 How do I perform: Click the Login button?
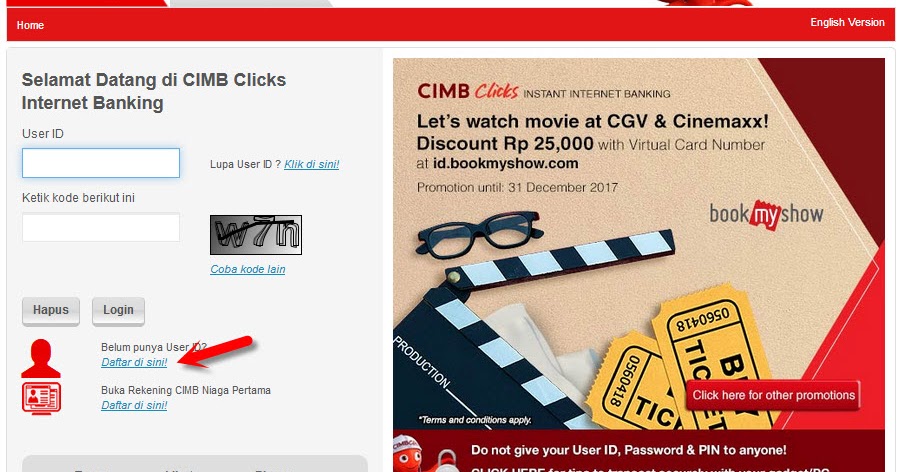(x=118, y=311)
